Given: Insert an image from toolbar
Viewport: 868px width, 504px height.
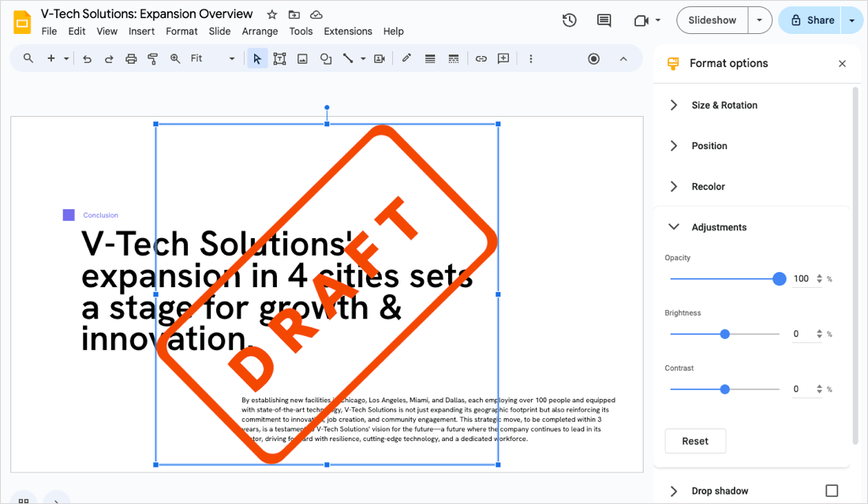Looking at the screenshot, I should pos(302,58).
